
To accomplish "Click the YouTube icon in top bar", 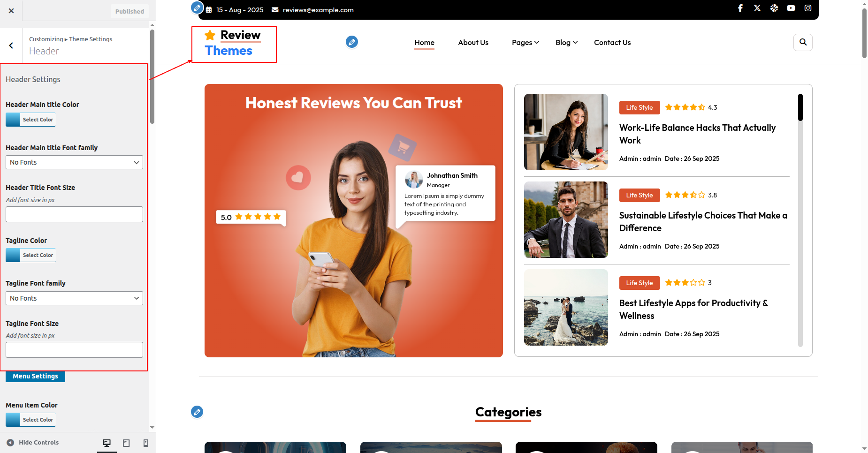I will (791, 8).
